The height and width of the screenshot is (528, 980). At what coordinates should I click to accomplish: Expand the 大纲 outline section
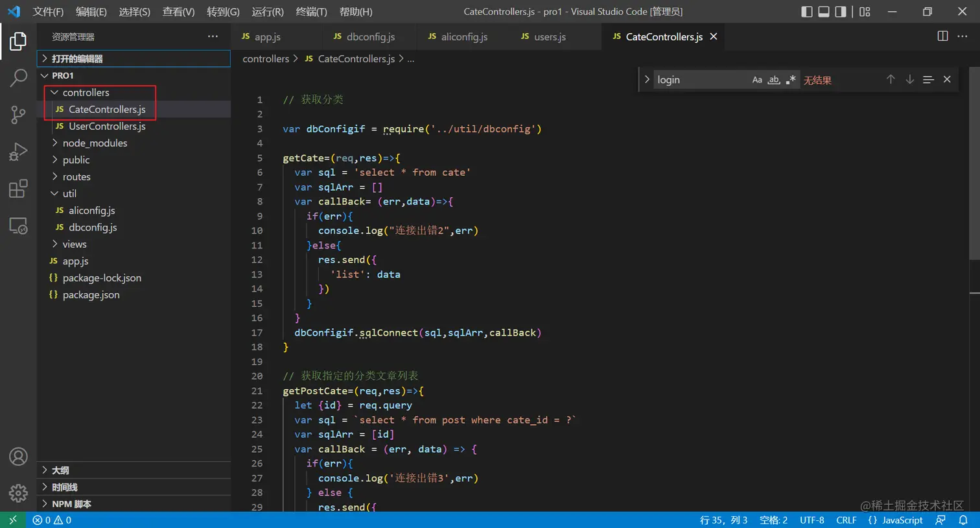click(134, 470)
